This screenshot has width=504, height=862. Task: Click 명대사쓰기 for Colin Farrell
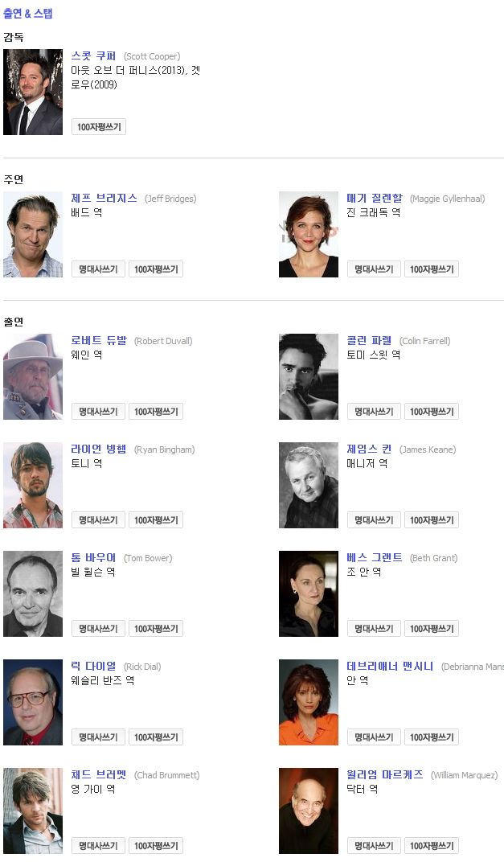coord(374,412)
